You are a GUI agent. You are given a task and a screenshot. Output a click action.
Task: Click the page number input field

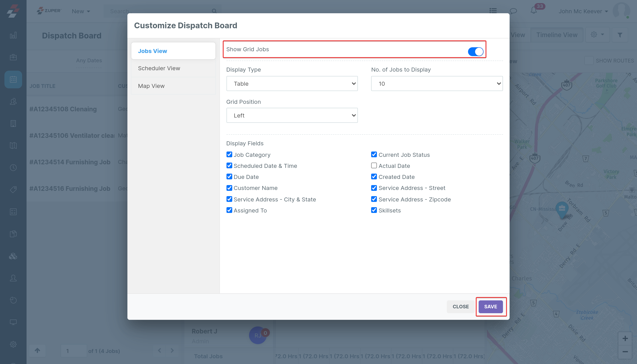[x=74, y=351]
